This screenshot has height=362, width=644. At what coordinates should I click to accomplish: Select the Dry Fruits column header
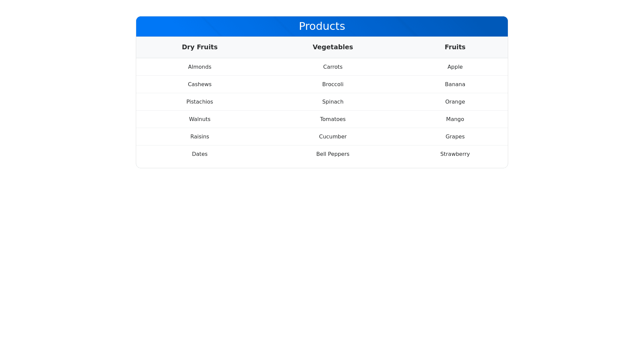[200, 47]
